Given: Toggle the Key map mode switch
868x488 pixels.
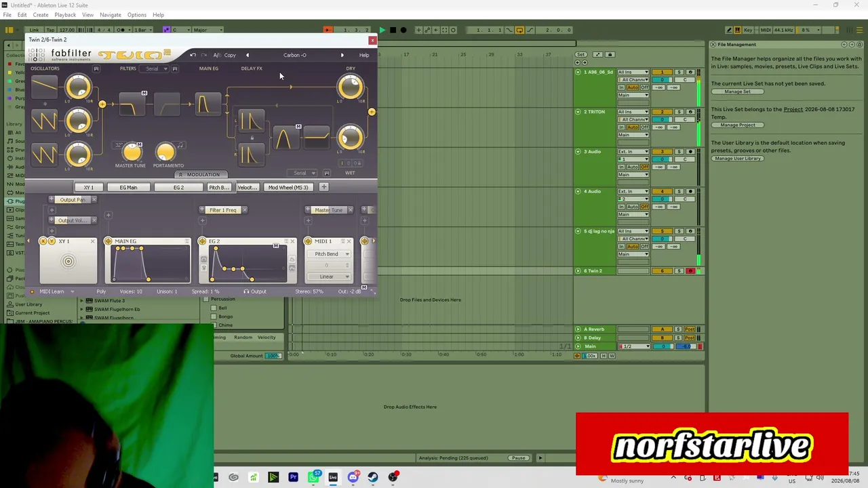Looking at the screenshot, I should [x=747, y=30].
